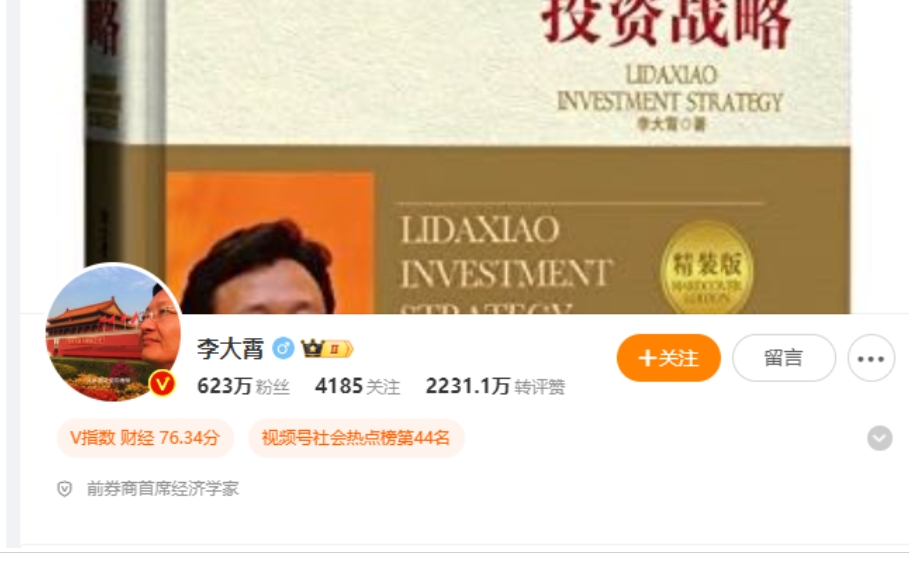Image resolution: width=909 pixels, height=561 pixels.
Task: Click the shield certification icon
Action: point(64,489)
